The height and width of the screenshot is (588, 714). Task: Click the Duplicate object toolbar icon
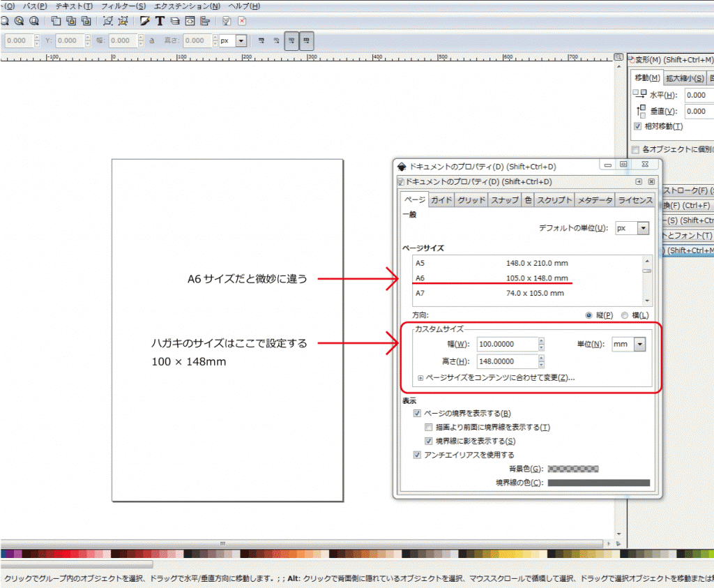56,21
